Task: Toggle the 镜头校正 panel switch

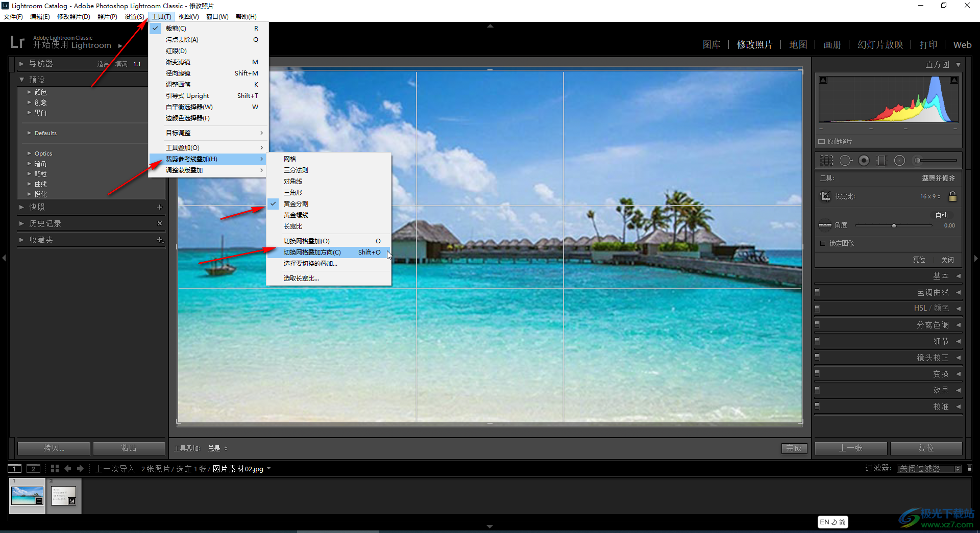Action: coord(817,358)
